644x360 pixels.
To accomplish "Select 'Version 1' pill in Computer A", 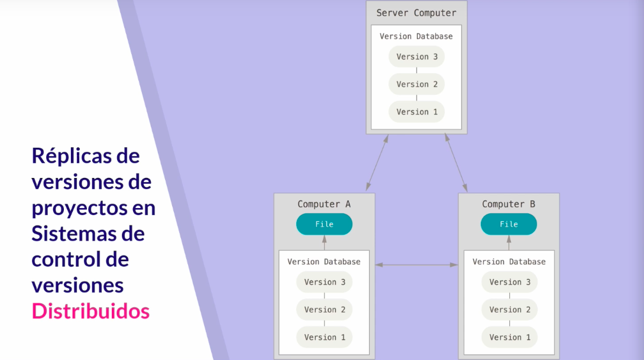I will 325,337.
